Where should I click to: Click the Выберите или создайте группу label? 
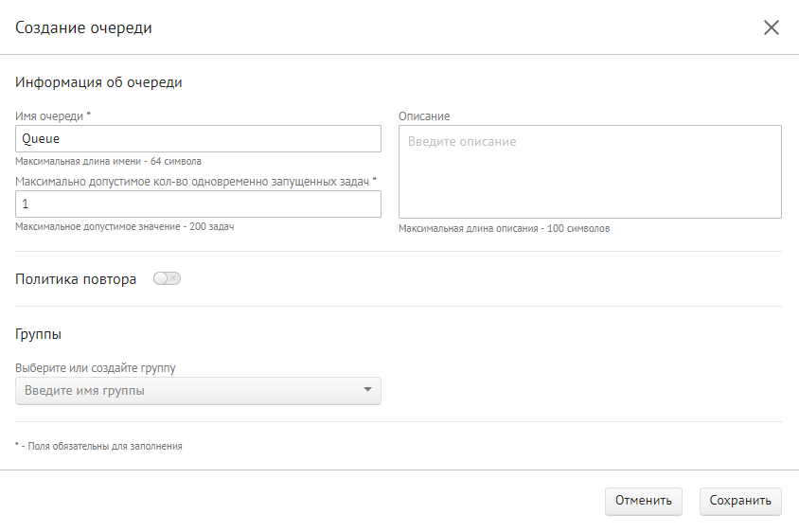click(x=97, y=367)
